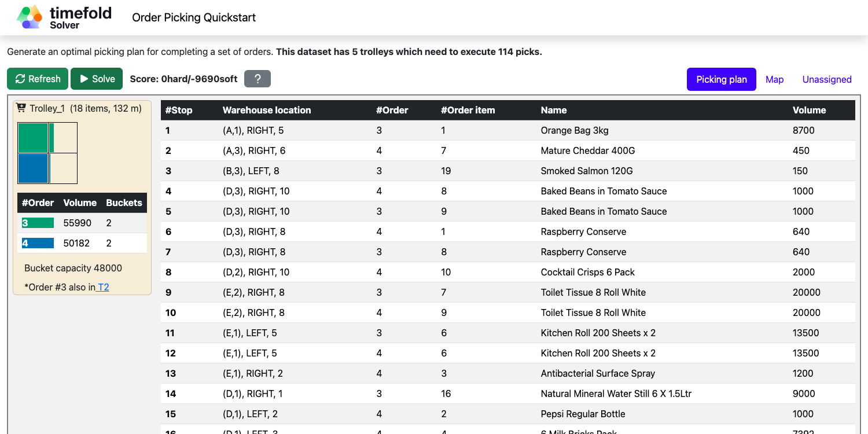This screenshot has height=434, width=868.
Task: Click the blue bucket in trolley diagram
Action: click(33, 168)
